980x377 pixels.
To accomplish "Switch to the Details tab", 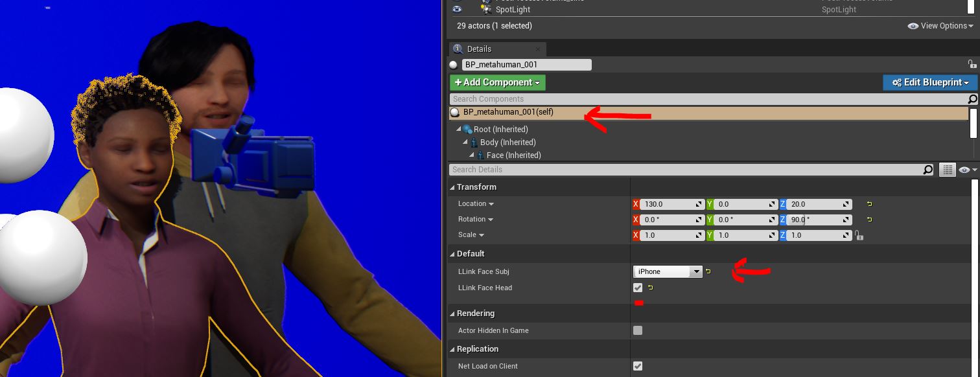I will (479, 49).
